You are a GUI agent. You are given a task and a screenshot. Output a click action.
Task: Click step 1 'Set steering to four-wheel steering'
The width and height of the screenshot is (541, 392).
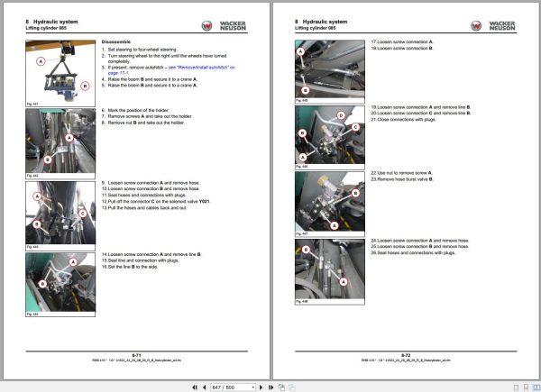pos(139,50)
